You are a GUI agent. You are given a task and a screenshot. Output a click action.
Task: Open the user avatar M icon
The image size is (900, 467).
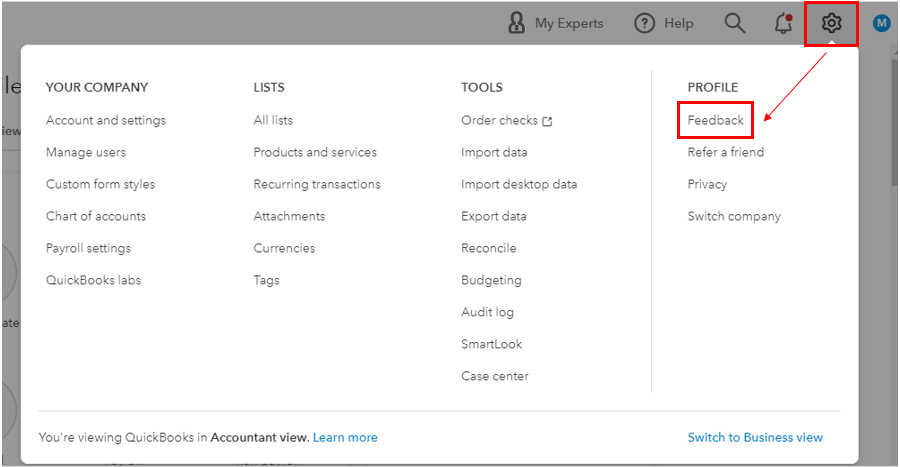(x=881, y=24)
